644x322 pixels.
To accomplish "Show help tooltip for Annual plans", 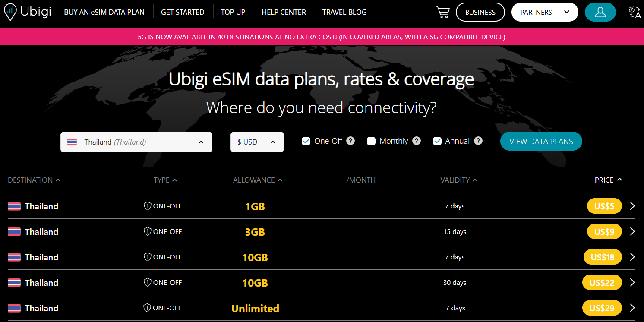I will click(478, 141).
